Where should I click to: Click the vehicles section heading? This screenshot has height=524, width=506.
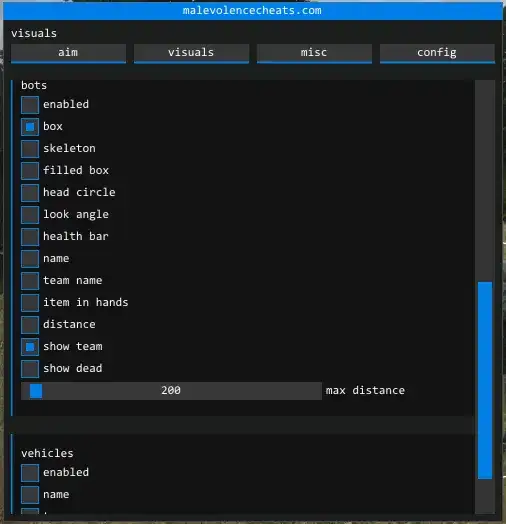[x=47, y=453]
